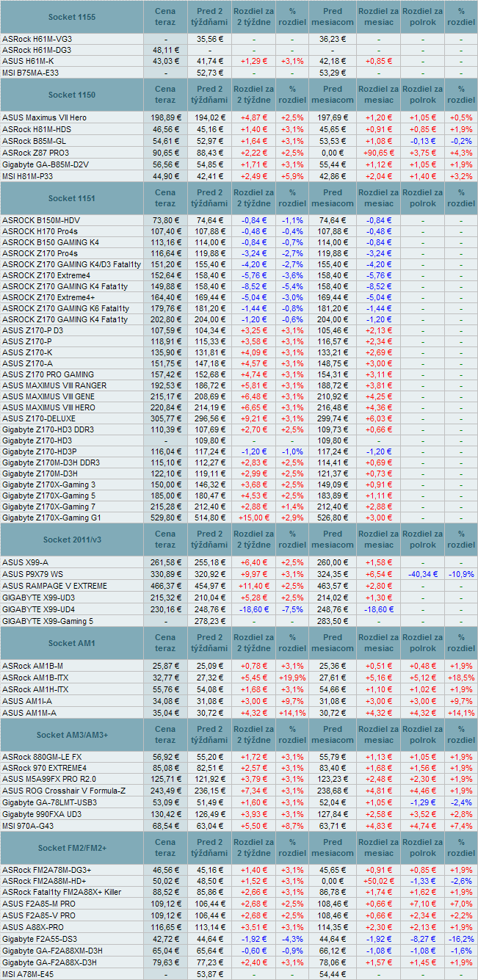The width and height of the screenshot is (478, 980).
Task: Click the "Socket 1155" section header
Action: click(x=71, y=16)
